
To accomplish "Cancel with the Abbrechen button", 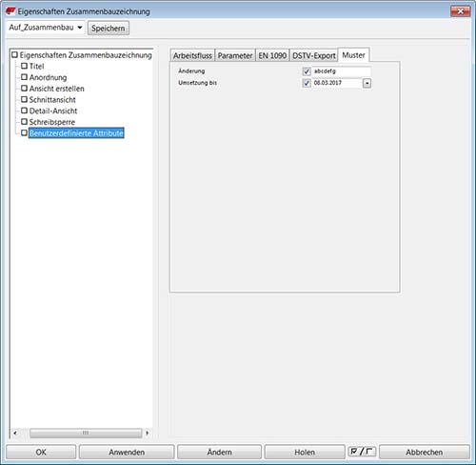I will 425,452.
